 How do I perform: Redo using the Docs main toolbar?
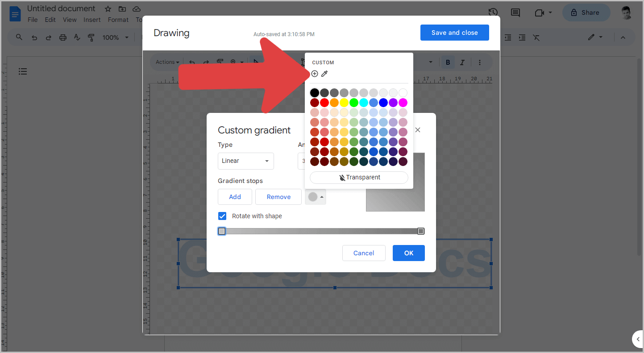tap(48, 37)
